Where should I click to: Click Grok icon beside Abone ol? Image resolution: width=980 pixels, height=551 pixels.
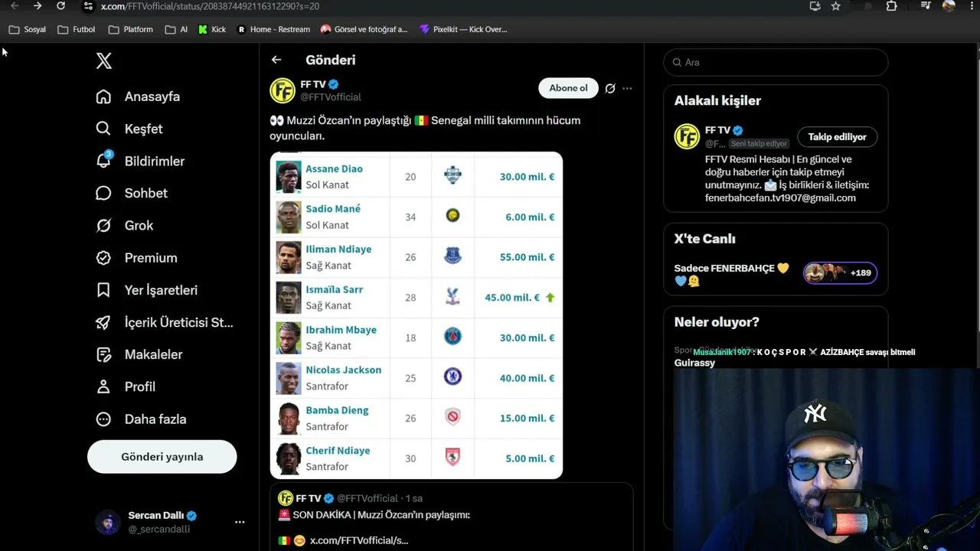[610, 88]
